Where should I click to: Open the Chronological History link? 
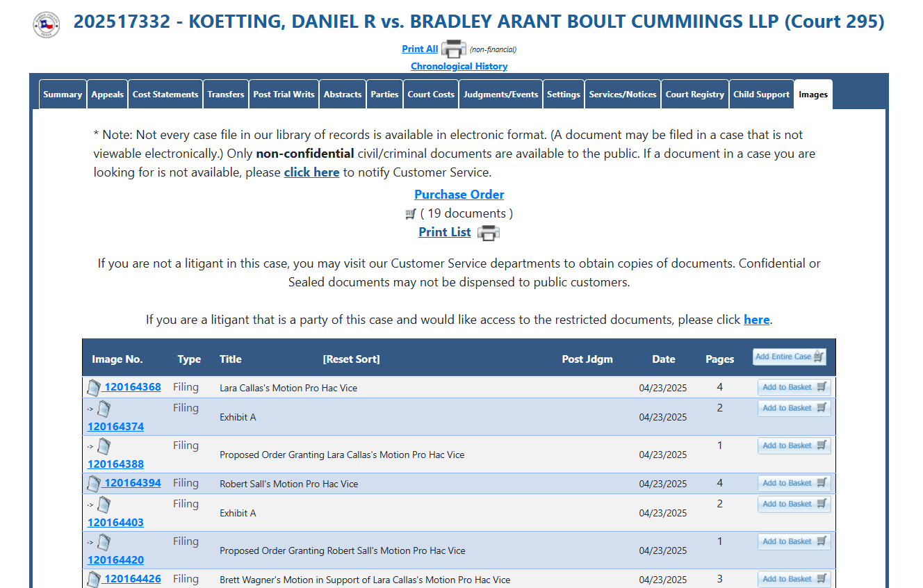459,66
